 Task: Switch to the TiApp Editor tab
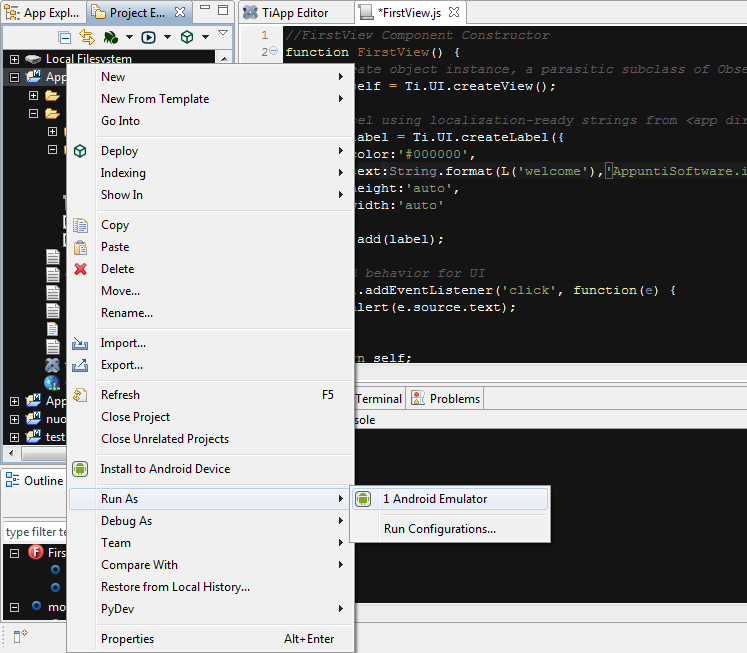click(x=296, y=12)
